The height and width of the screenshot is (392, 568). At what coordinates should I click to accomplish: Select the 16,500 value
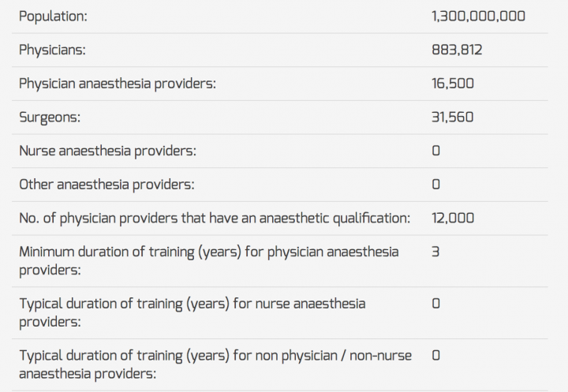pos(453,84)
